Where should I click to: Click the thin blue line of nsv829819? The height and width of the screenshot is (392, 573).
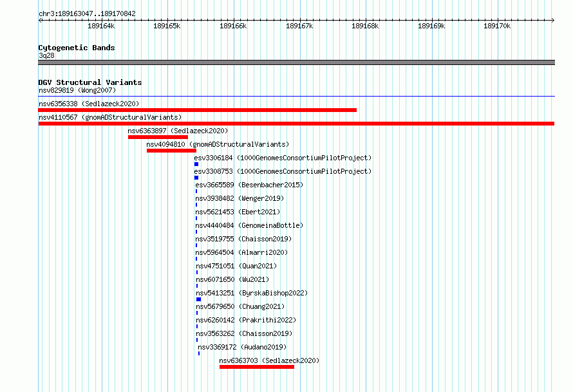(x=296, y=97)
